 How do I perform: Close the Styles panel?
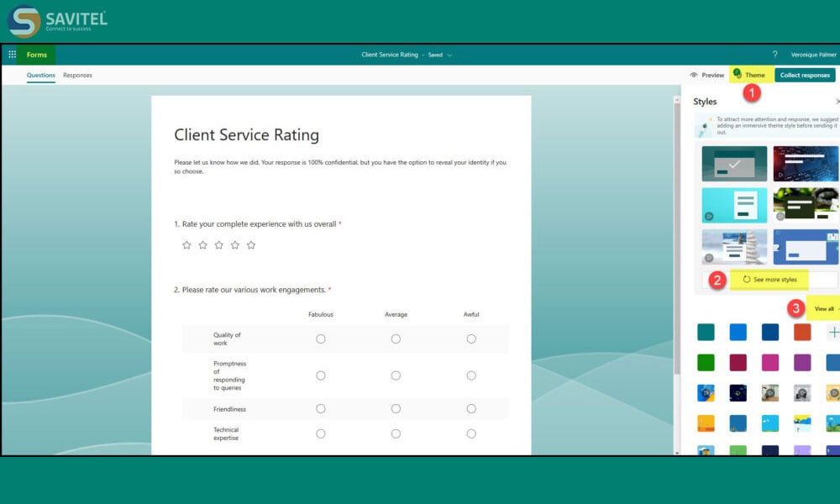click(x=837, y=102)
